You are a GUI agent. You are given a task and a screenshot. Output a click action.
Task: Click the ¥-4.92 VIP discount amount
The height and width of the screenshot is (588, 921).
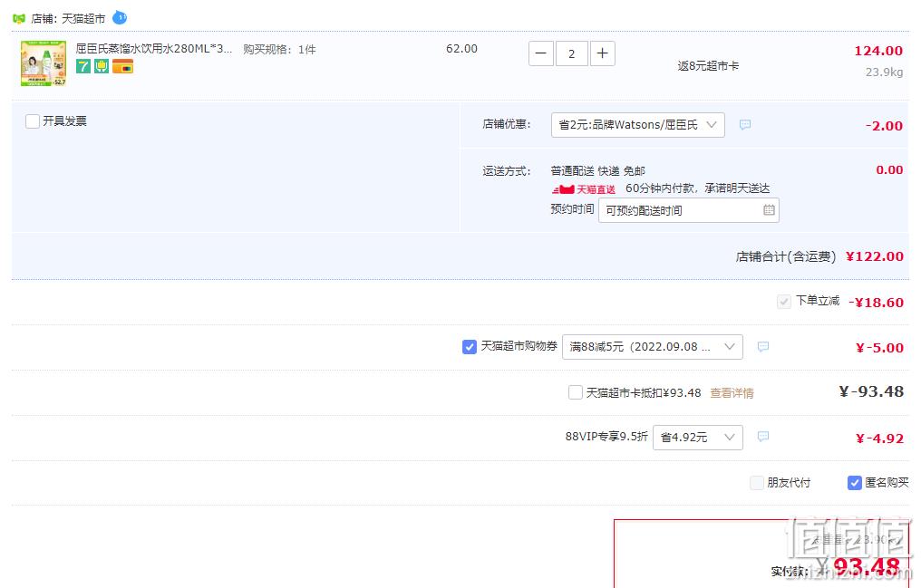point(879,439)
